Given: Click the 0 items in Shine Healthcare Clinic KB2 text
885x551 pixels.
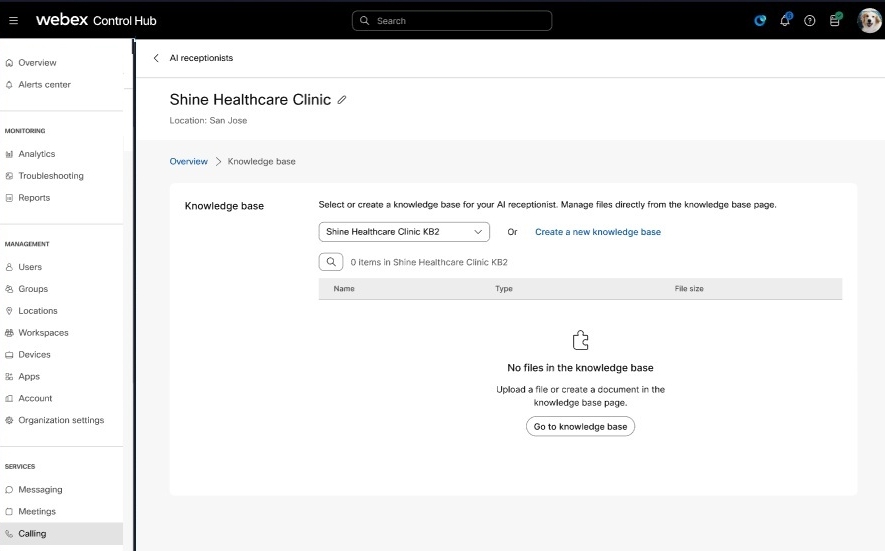Looking at the screenshot, I should (429, 263).
